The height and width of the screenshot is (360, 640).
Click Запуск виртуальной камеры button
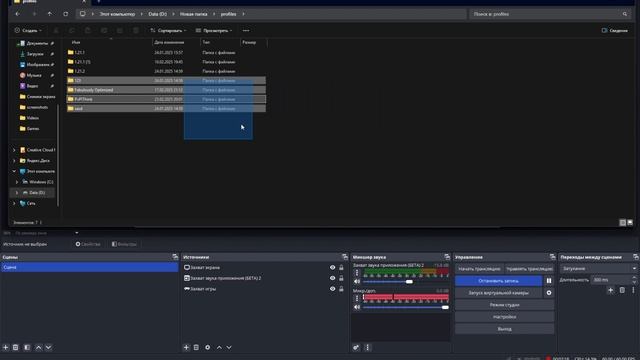click(x=498, y=293)
